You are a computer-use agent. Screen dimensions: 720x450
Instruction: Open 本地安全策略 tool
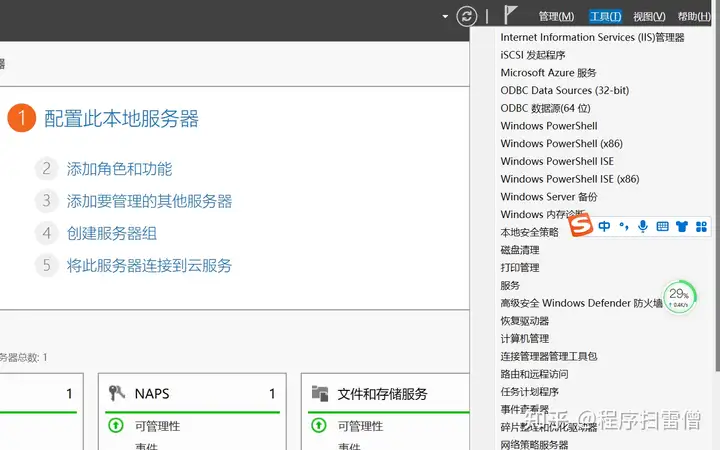click(x=529, y=232)
